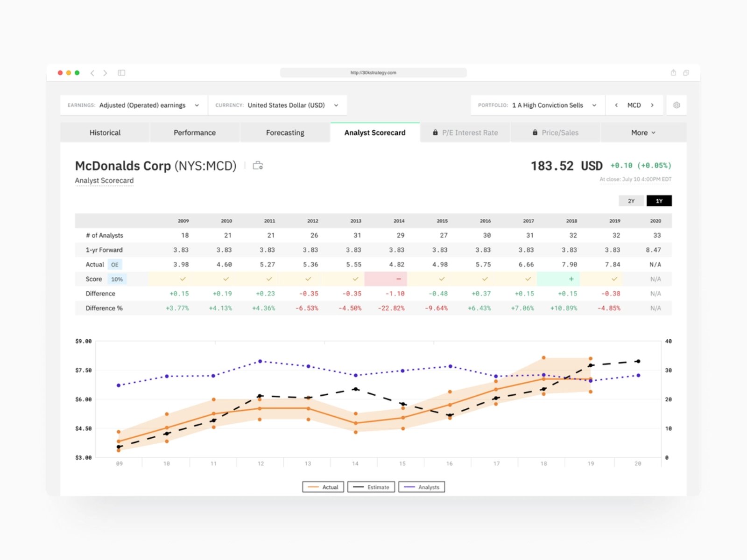The width and height of the screenshot is (747, 560).
Task: Switch to the Forecasting tab
Action: [x=285, y=133]
